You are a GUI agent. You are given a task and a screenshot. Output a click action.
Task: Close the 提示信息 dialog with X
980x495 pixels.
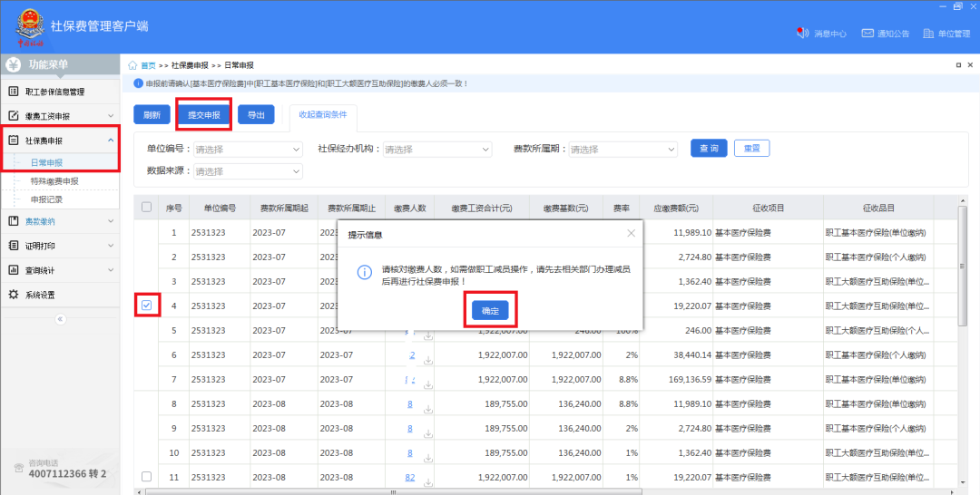click(x=632, y=233)
